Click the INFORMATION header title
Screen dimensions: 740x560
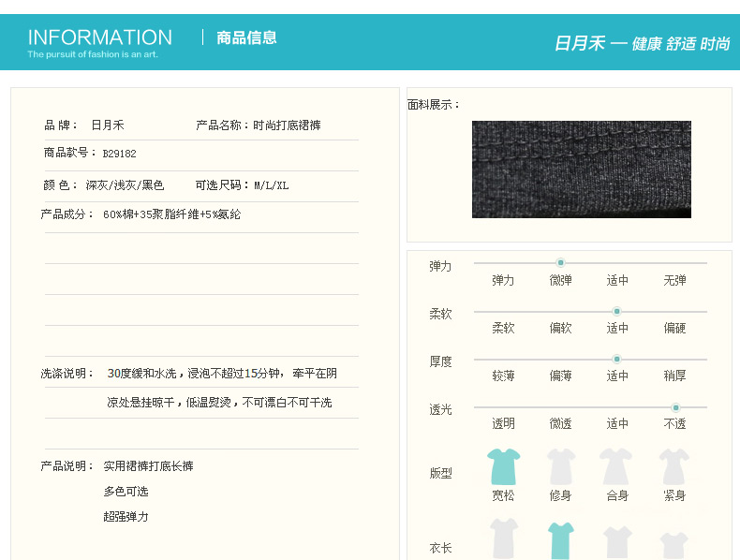coord(100,37)
